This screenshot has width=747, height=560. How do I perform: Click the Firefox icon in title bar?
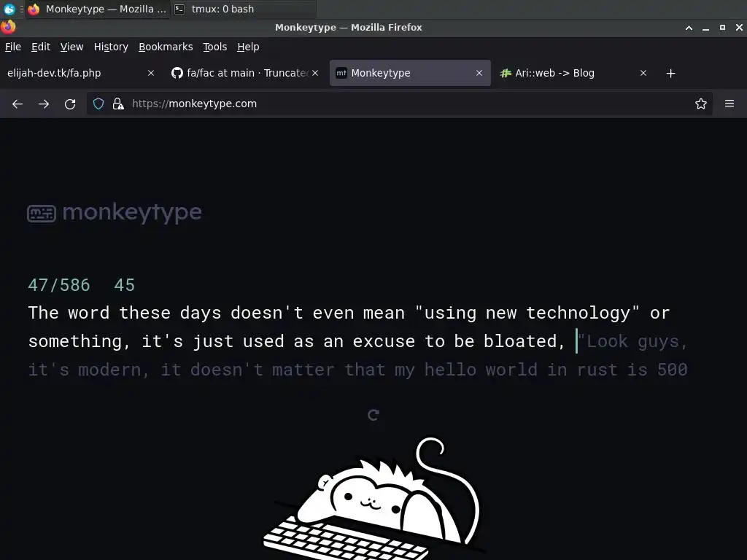point(8,27)
